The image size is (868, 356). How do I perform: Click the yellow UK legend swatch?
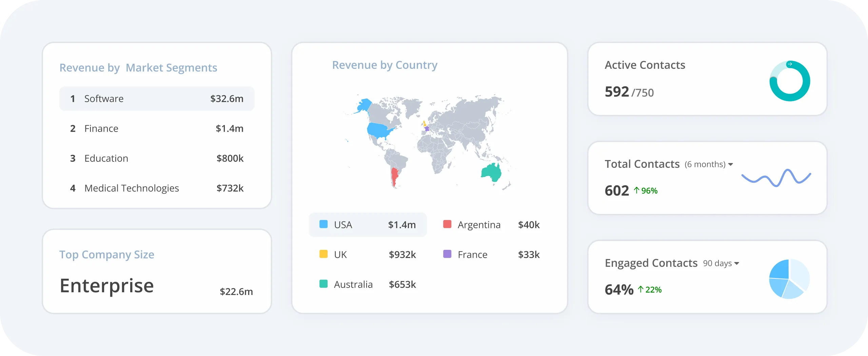point(323,254)
